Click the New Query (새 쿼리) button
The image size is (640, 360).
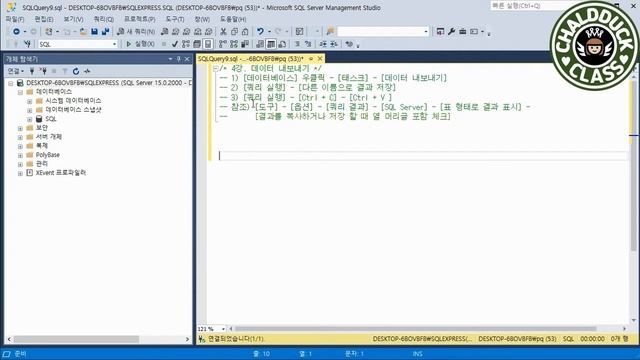point(136,31)
